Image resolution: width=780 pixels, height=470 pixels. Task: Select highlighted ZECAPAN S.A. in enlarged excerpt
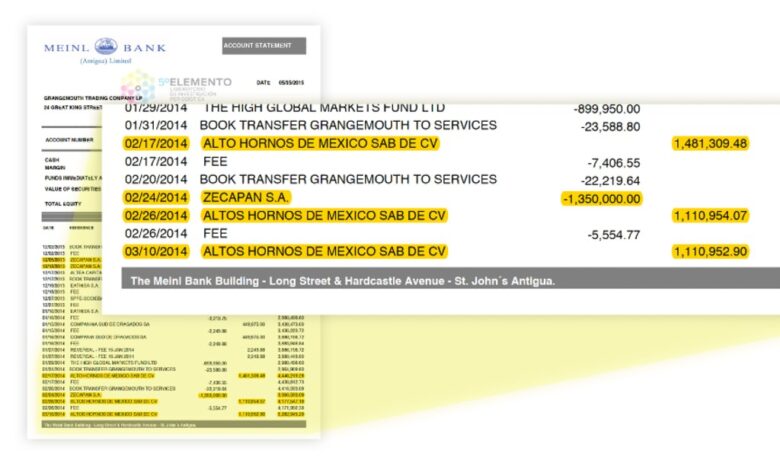[x=246, y=197]
